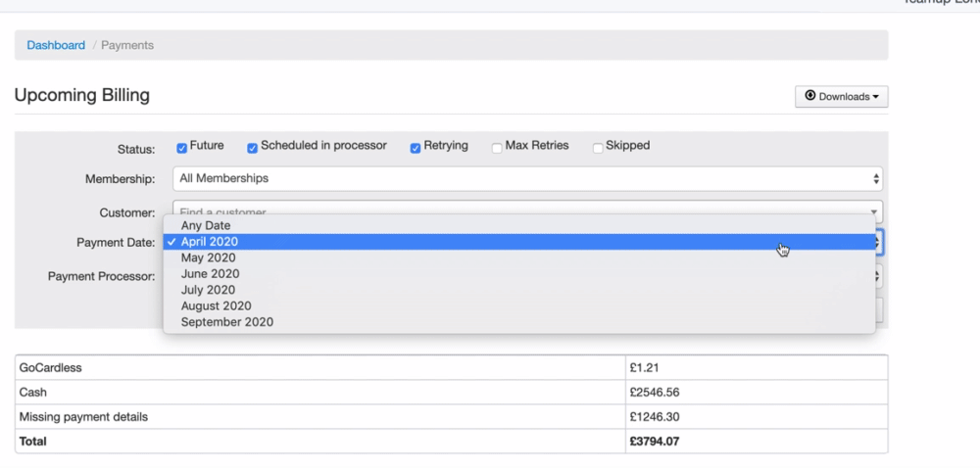
Task: Open the Downloads dropdown button
Action: coord(841,96)
